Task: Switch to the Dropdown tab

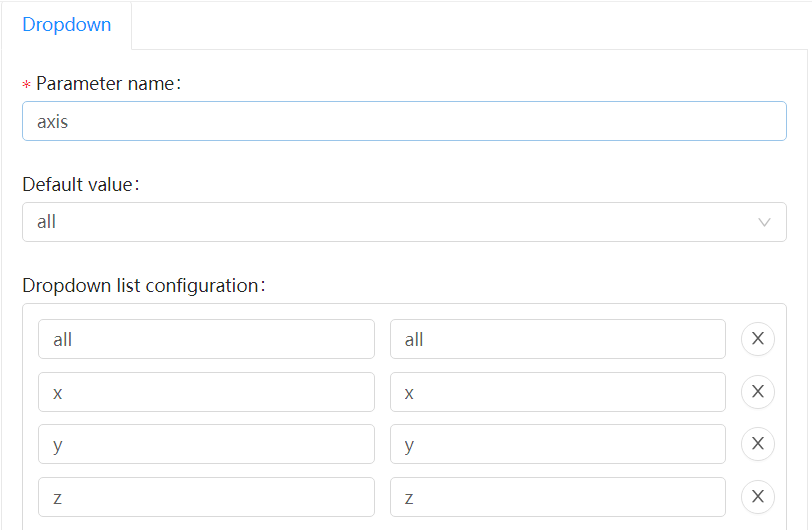Action: (67, 25)
